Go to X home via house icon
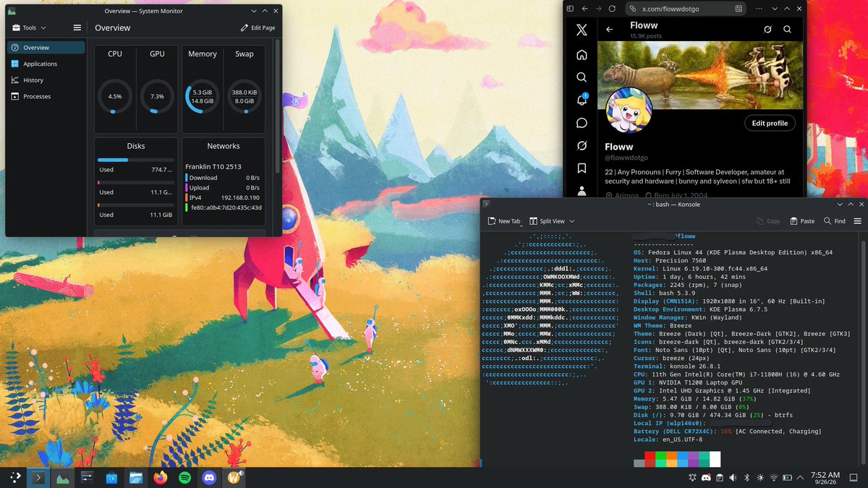Image resolution: width=868 pixels, height=488 pixels. [582, 55]
